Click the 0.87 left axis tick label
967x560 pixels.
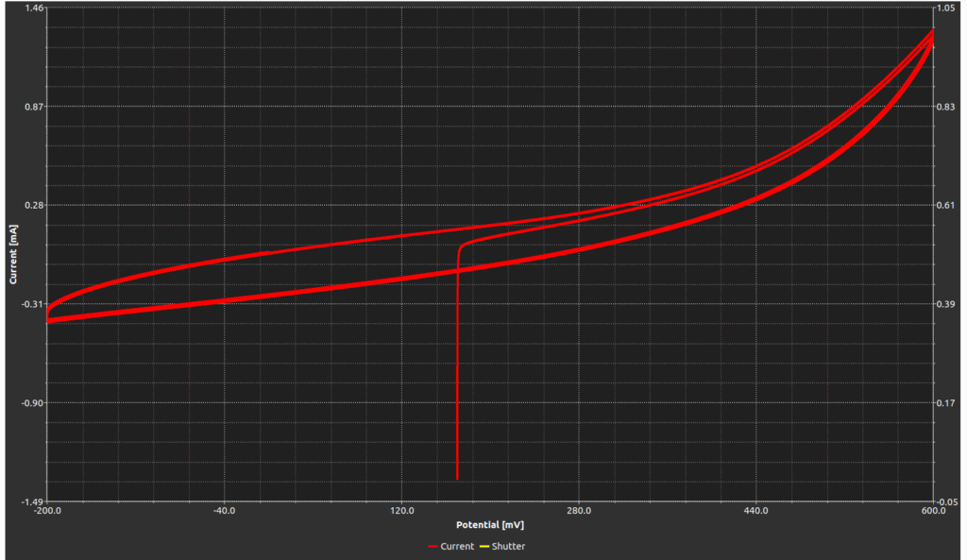coord(34,107)
